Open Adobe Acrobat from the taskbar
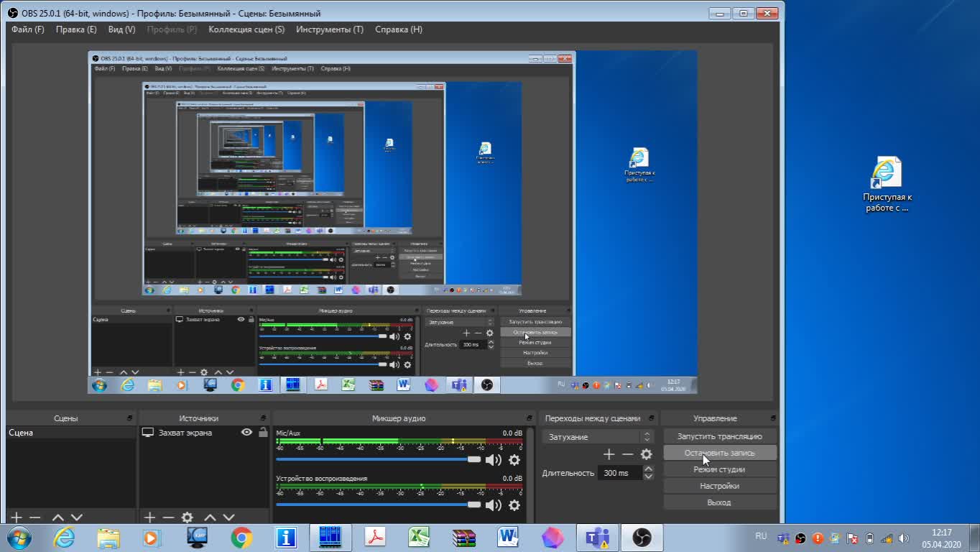The image size is (980, 552). 374,538
